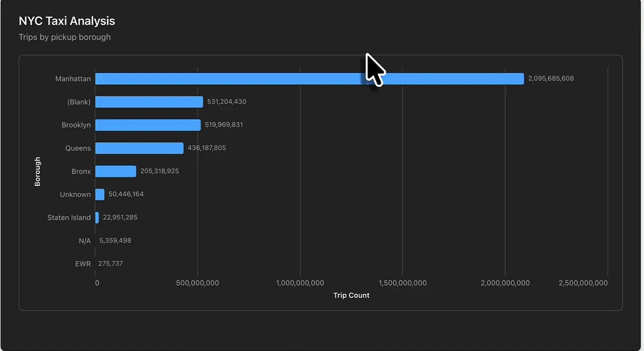Click the value 50,446,164
644x351 pixels.
[126, 194]
